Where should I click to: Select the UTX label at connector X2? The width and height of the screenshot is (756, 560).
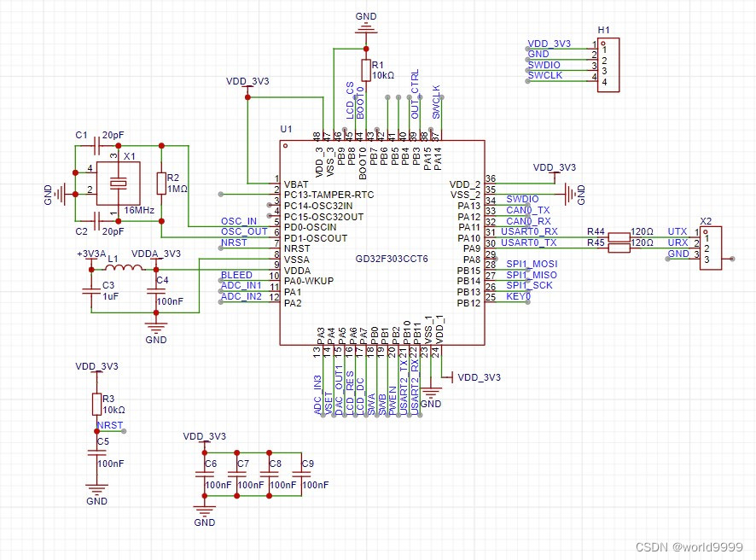click(677, 231)
